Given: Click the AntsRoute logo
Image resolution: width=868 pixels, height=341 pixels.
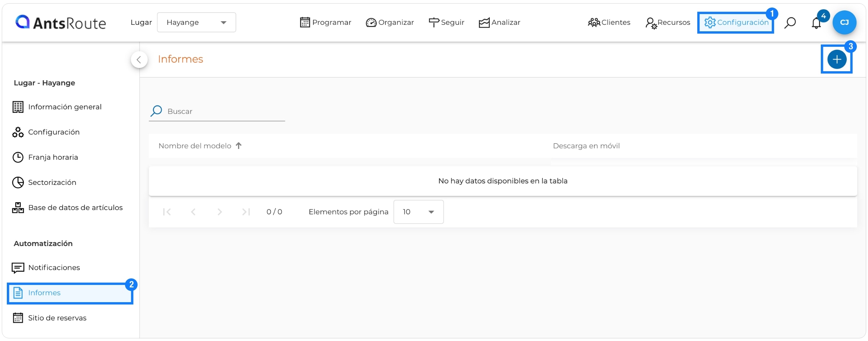Looking at the screenshot, I should click(61, 23).
